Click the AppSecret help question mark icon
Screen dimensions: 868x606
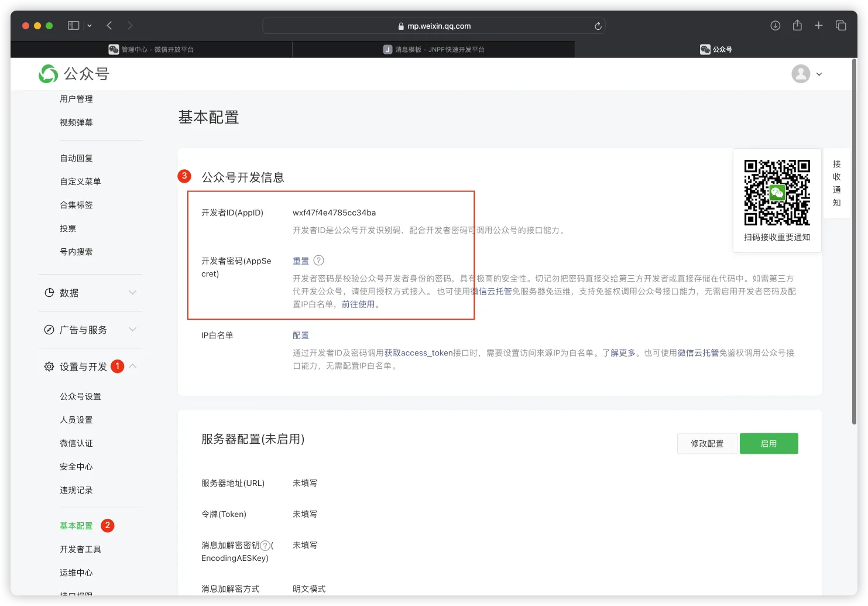318,261
